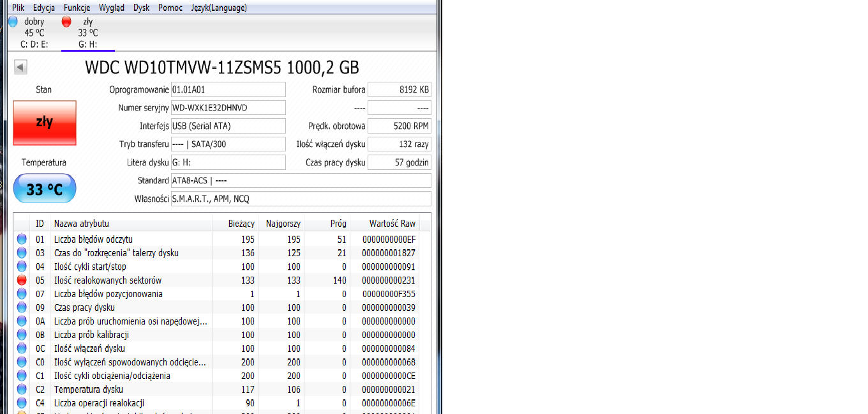
Task: Select row Czas do "rozkręcenia" talerzy dysku
Action: (x=216, y=253)
